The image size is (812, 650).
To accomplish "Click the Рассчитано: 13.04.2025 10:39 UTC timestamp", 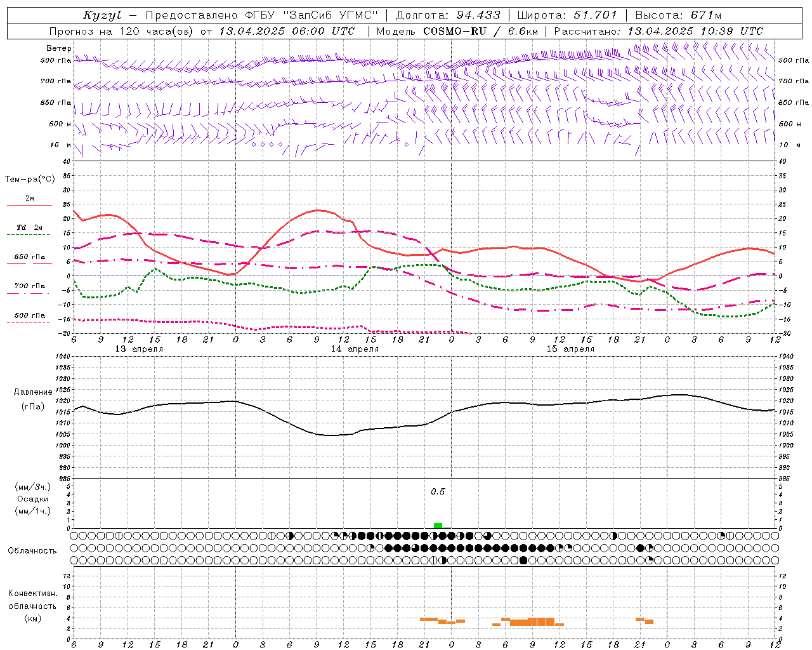I will (658, 31).
